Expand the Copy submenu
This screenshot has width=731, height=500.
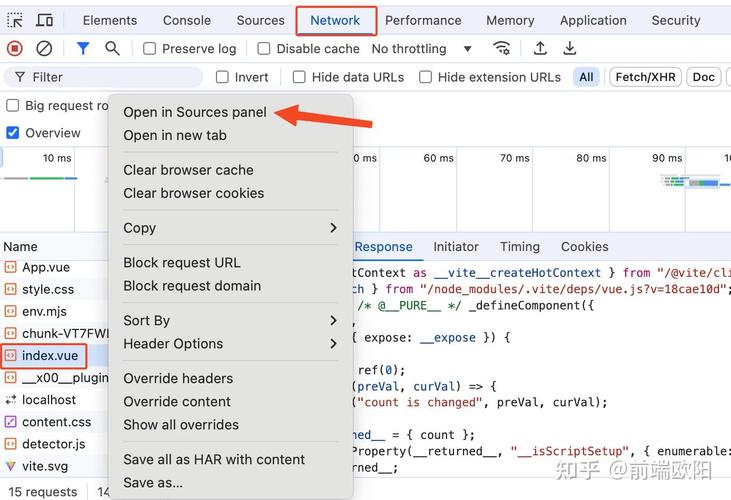230,228
